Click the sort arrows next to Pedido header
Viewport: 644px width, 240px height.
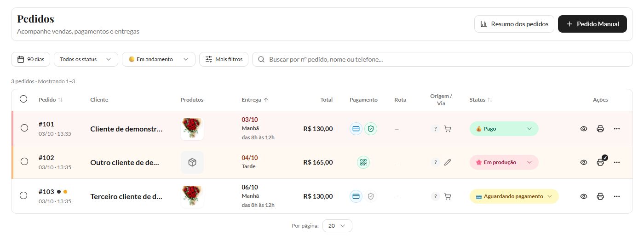pos(60,100)
